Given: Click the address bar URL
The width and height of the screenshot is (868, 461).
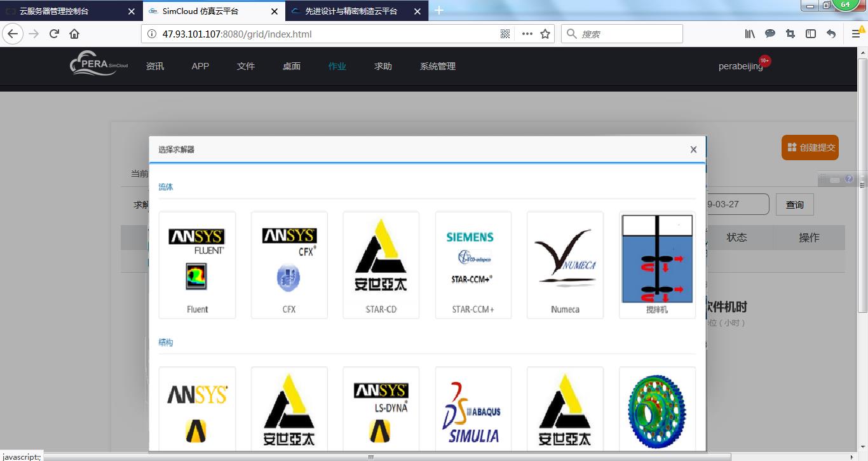Looking at the screenshot, I should pos(237,34).
